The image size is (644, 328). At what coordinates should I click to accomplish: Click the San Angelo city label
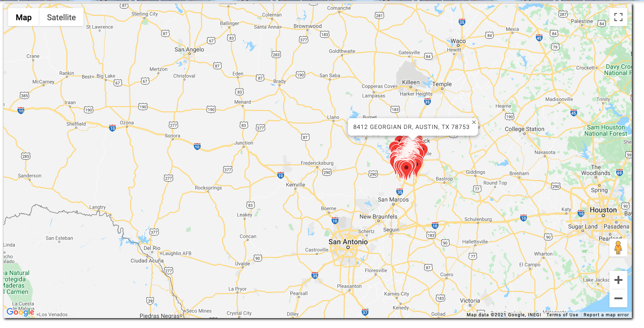(189, 49)
